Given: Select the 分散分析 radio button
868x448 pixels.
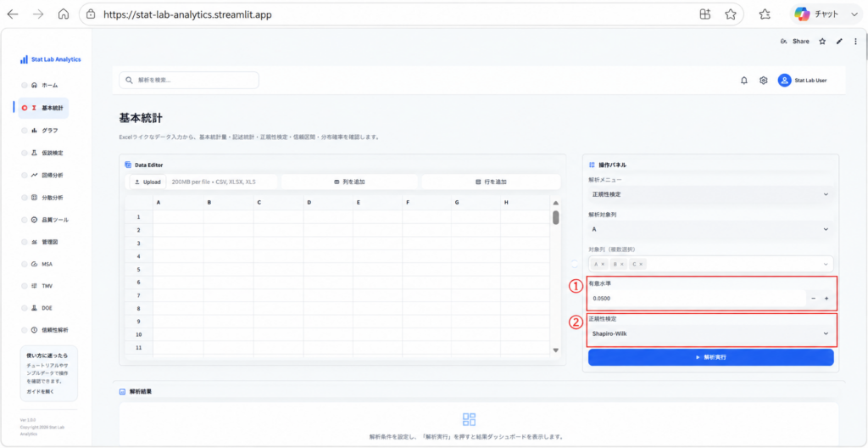Looking at the screenshot, I should pyautogui.click(x=25, y=198).
